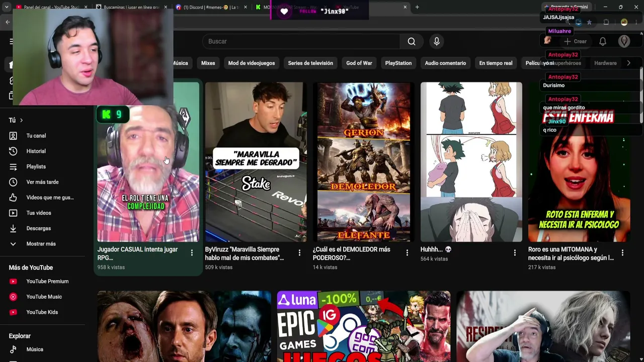Click the title "¿Cuál es el DEMOLEDOR más PODEROSO?"
The height and width of the screenshot is (362, 644).
coord(351,253)
